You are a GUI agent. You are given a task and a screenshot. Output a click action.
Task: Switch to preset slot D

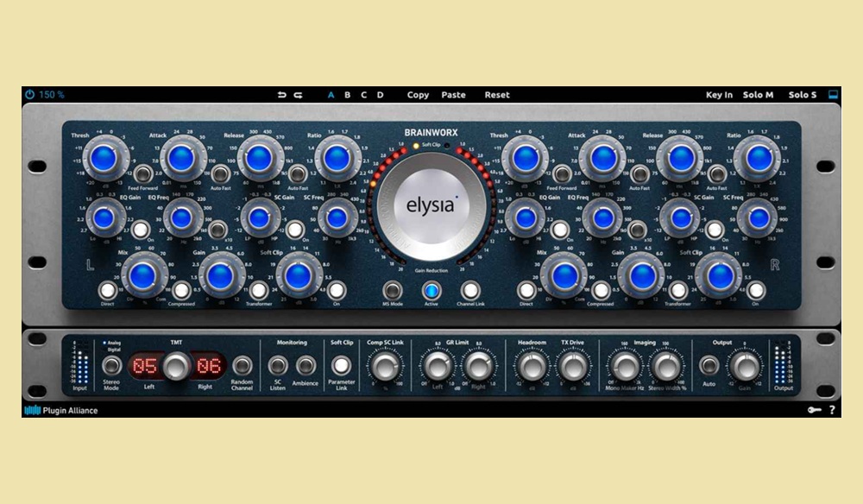[x=380, y=94]
